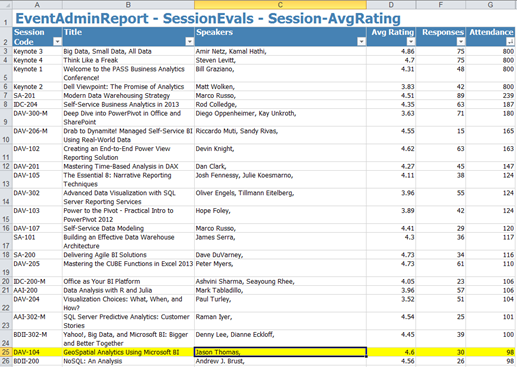
Task: Click the select-all corner of the sheet
Action: [6, 4]
